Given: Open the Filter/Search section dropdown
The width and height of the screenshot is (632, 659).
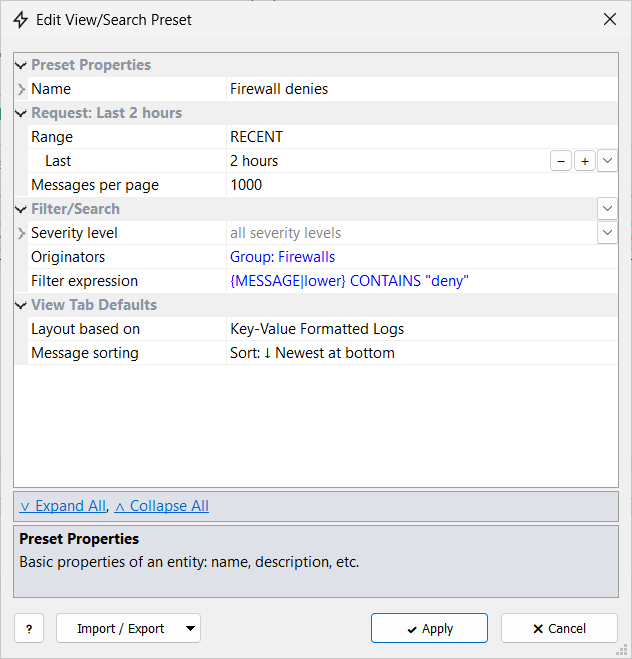Looking at the screenshot, I should click(607, 209).
